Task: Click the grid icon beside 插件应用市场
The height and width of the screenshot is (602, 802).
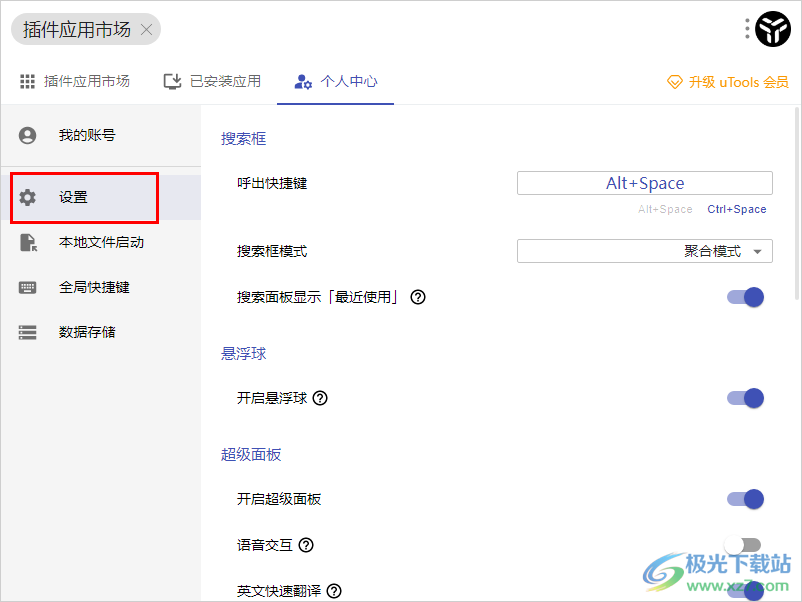Action: [x=27, y=81]
